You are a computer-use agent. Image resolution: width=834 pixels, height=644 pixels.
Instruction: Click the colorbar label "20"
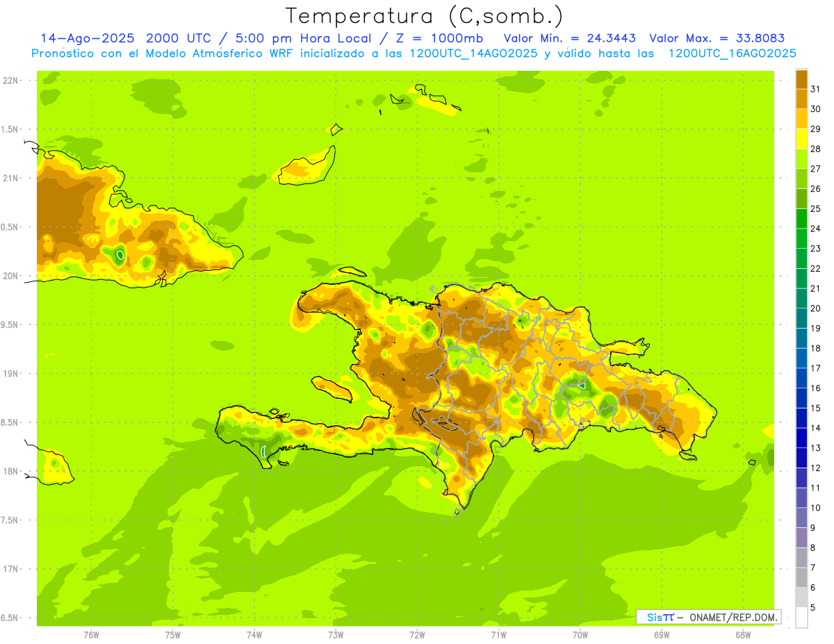click(x=816, y=308)
